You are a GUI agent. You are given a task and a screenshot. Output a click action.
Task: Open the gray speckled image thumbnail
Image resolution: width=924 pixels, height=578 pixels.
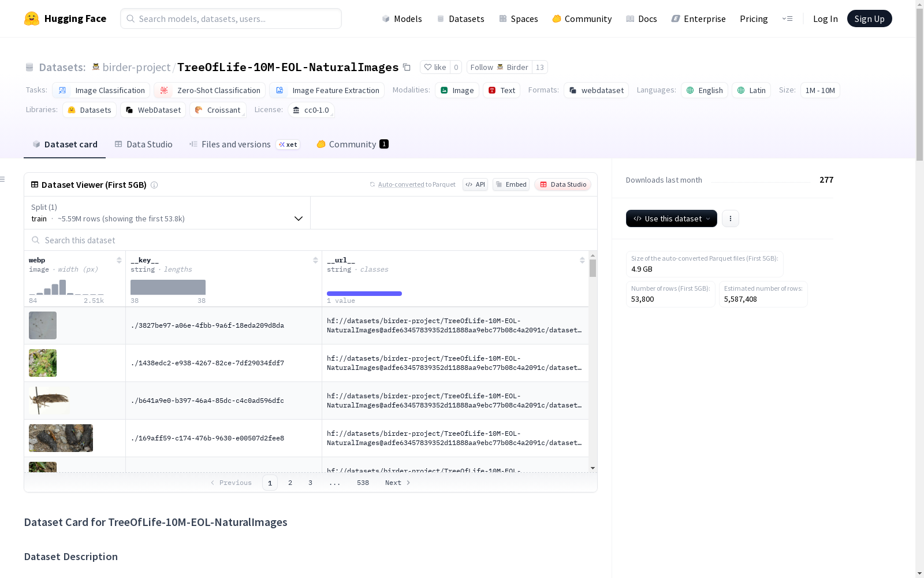[x=43, y=325]
